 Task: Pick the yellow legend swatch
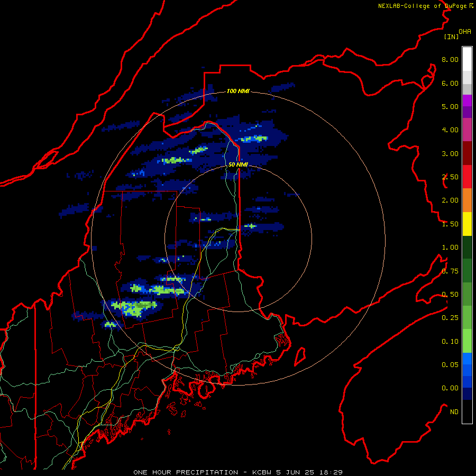click(467, 224)
